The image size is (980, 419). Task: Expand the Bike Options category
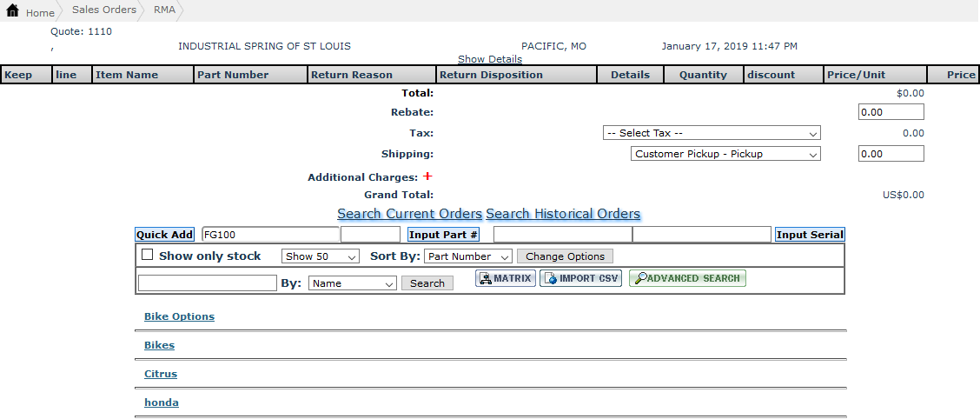click(x=179, y=316)
